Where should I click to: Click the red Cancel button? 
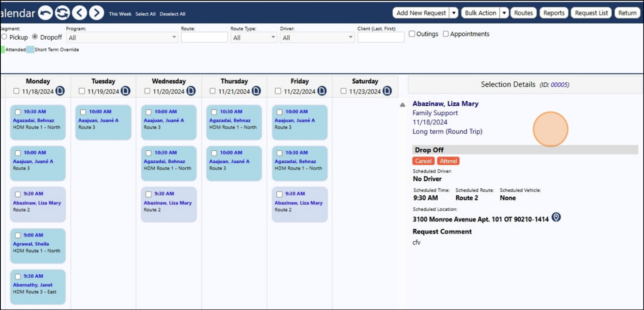point(423,161)
